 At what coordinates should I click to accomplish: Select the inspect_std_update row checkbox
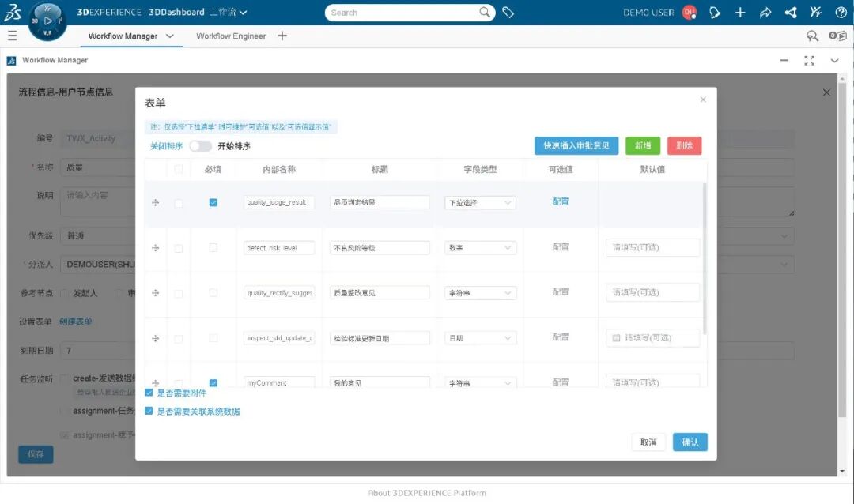click(x=178, y=339)
